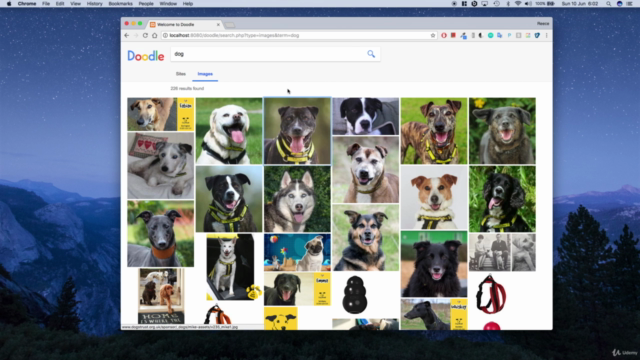Screen dimensions: 640x360
Task: Open the German shepherd mix image
Action: pos(366,238)
